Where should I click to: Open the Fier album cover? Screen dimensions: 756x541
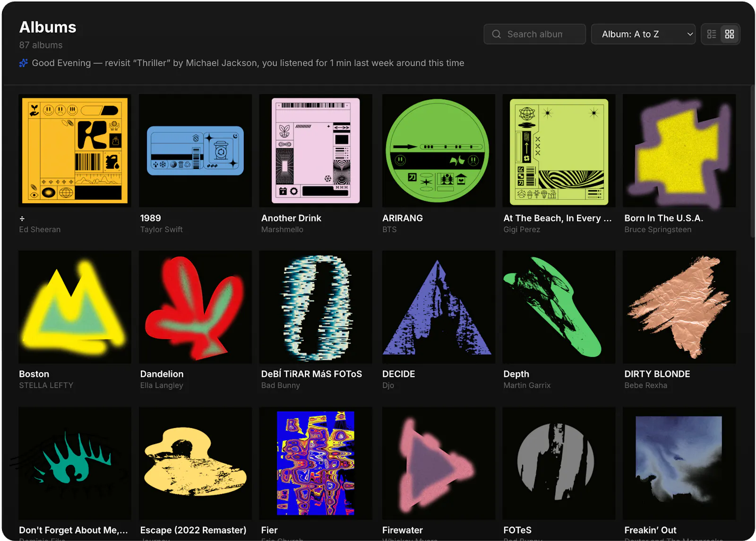coord(316,463)
